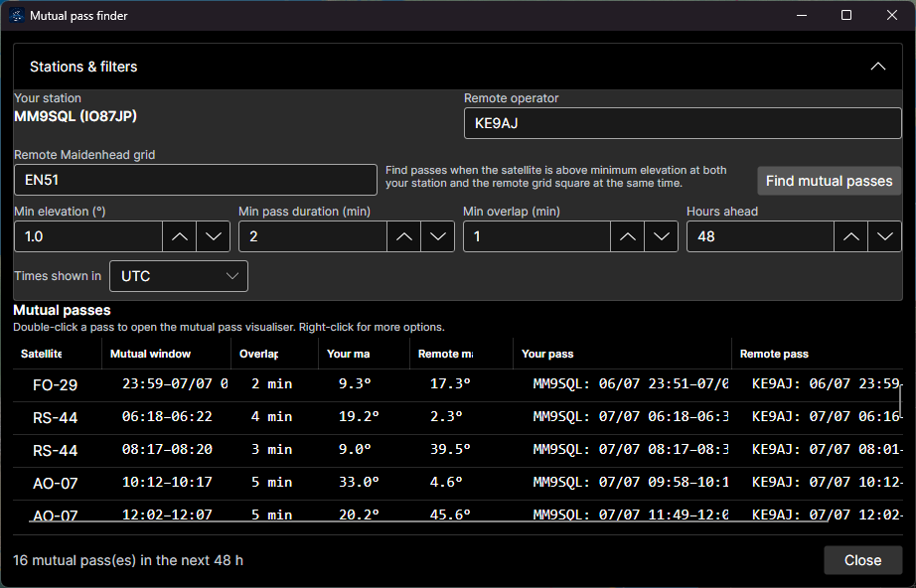
Task: Select RS-44 satellite in the 08:17–08:20 row
Action: 55,450
